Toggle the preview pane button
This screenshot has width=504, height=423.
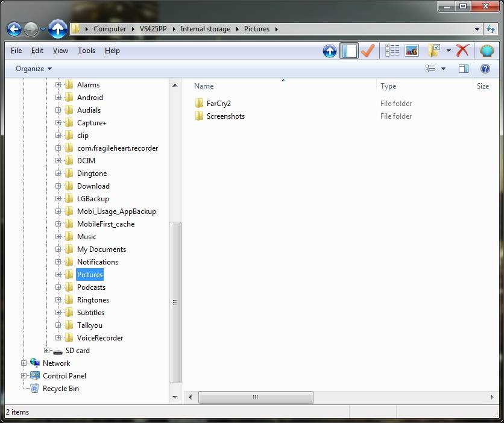tap(463, 69)
